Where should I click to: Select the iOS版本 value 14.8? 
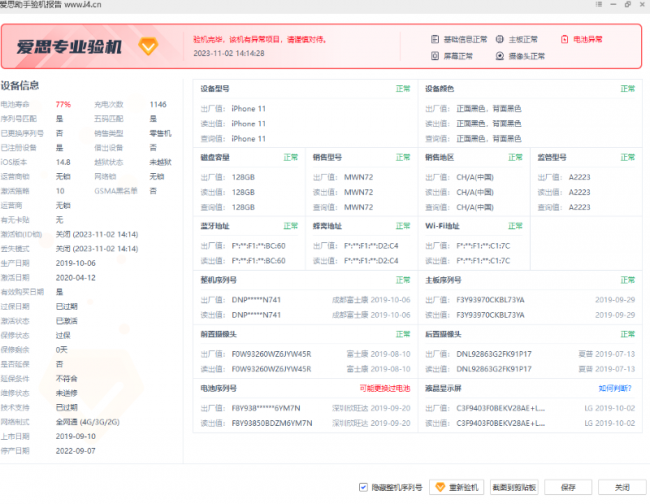click(x=63, y=162)
